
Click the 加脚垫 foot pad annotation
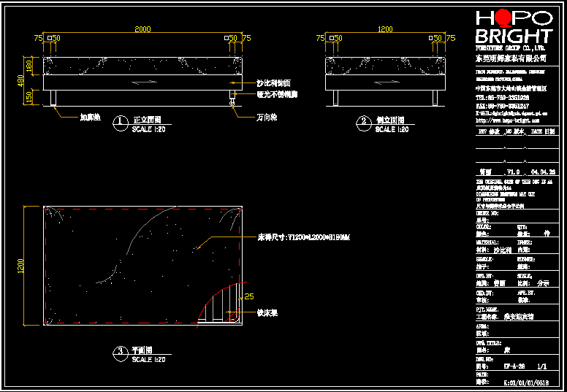pos(90,118)
